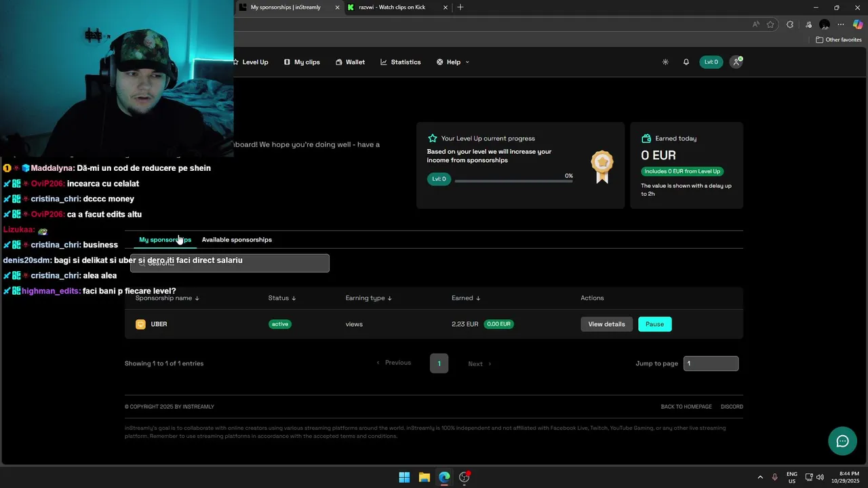Click the UBER sponsorship name
Viewport: 868px width, 488px height.
coord(159,324)
